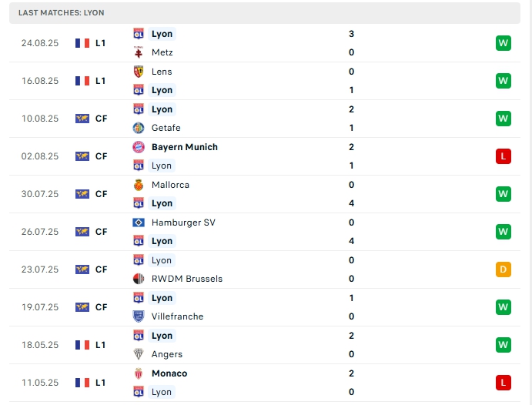Image resolution: width=532 pixels, height=405 pixels.
Task: Click the Bayern Munich club crest icon
Action: pyautogui.click(x=139, y=147)
